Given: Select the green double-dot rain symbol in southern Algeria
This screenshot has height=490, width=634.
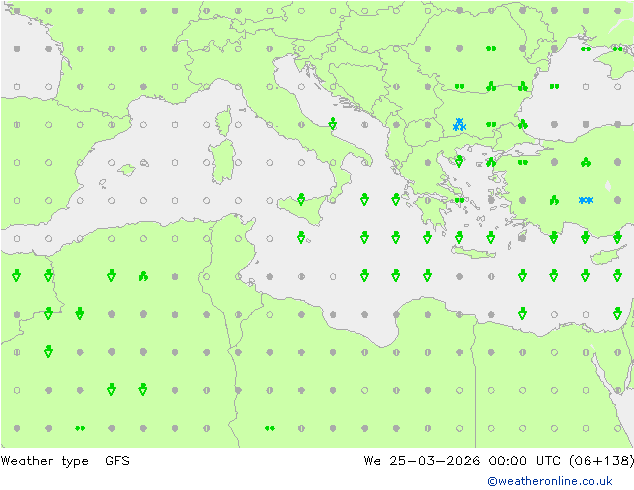Looking at the screenshot, I should (x=80, y=428).
